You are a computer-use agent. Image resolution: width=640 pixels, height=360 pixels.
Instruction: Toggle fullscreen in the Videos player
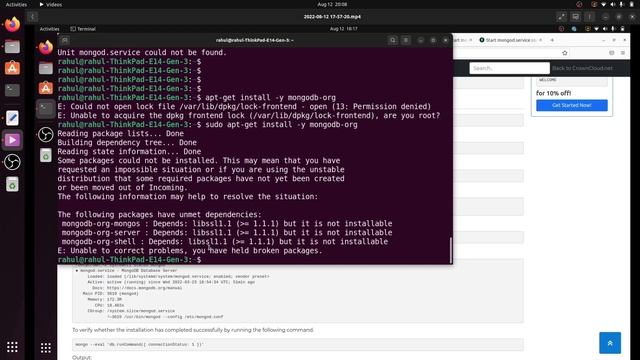[562, 17]
